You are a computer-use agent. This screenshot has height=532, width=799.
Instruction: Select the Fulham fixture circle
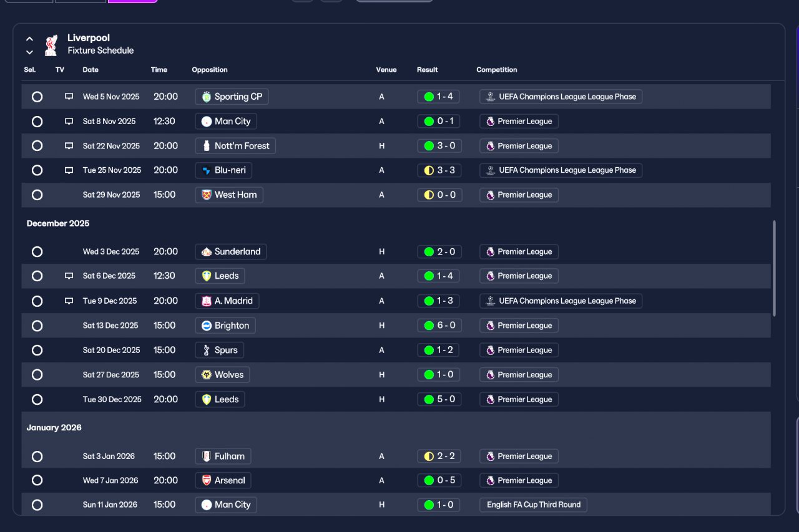point(37,456)
